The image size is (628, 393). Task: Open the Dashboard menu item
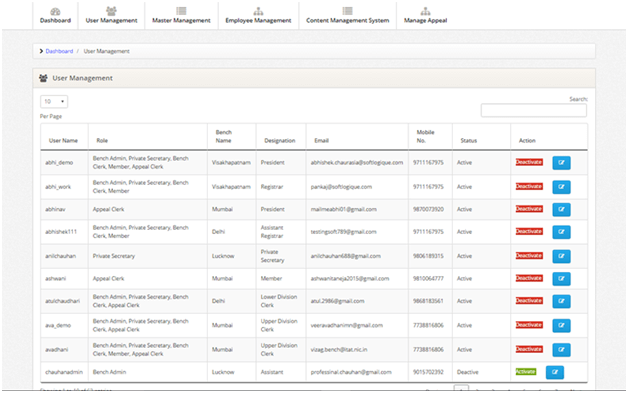55,15
